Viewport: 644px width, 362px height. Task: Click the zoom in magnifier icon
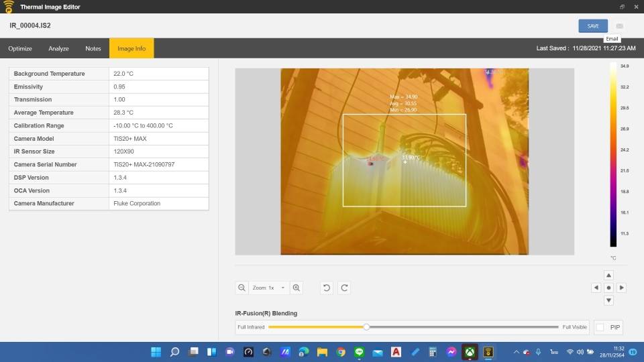pyautogui.click(x=297, y=288)
